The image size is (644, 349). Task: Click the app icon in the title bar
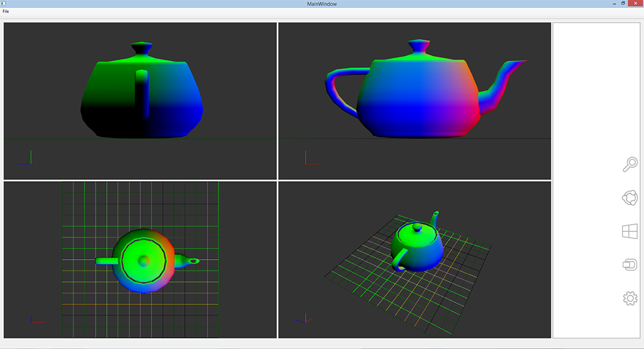pos(3,3)
